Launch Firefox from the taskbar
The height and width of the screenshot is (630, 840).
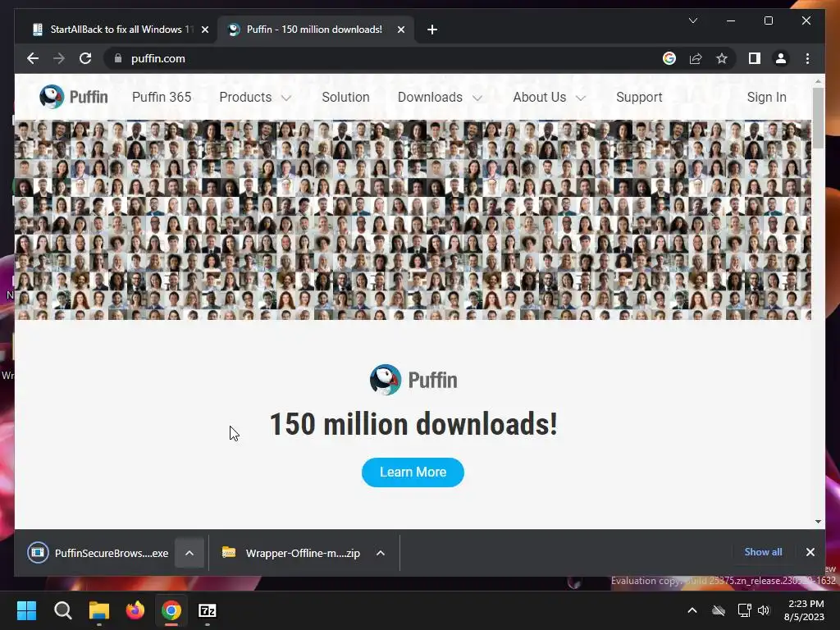click(135, 610)
